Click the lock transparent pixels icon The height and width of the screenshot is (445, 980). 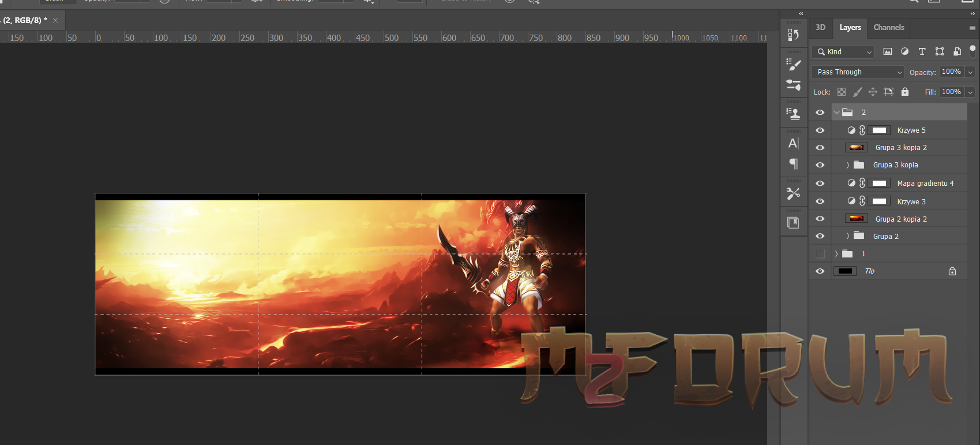(842, 92)
